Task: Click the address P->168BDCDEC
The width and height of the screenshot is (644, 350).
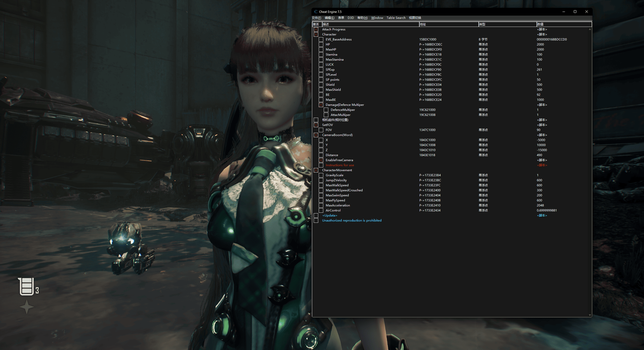Action: pyautogui.click(x=431, y=44)
